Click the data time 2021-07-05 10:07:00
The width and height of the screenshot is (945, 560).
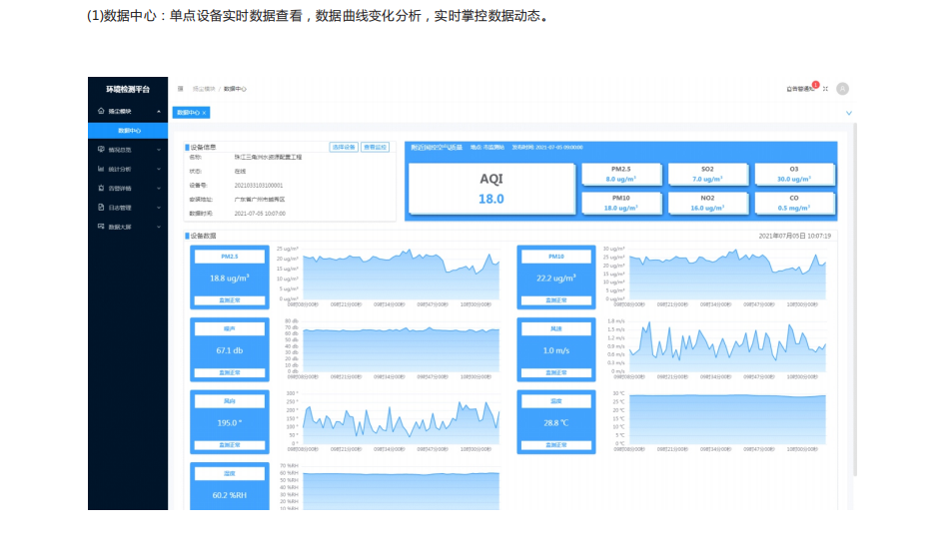click(x=260, y=214)
